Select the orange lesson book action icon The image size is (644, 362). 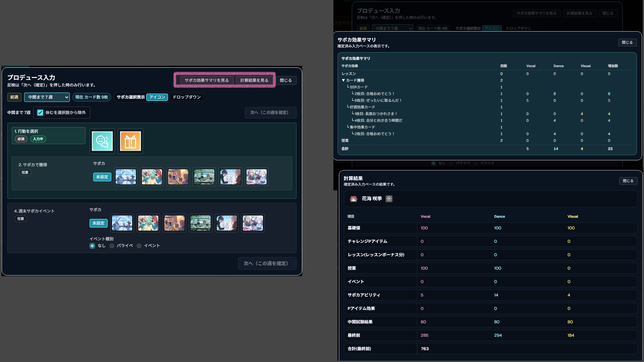pyautogui.click(x=130, y=141)
